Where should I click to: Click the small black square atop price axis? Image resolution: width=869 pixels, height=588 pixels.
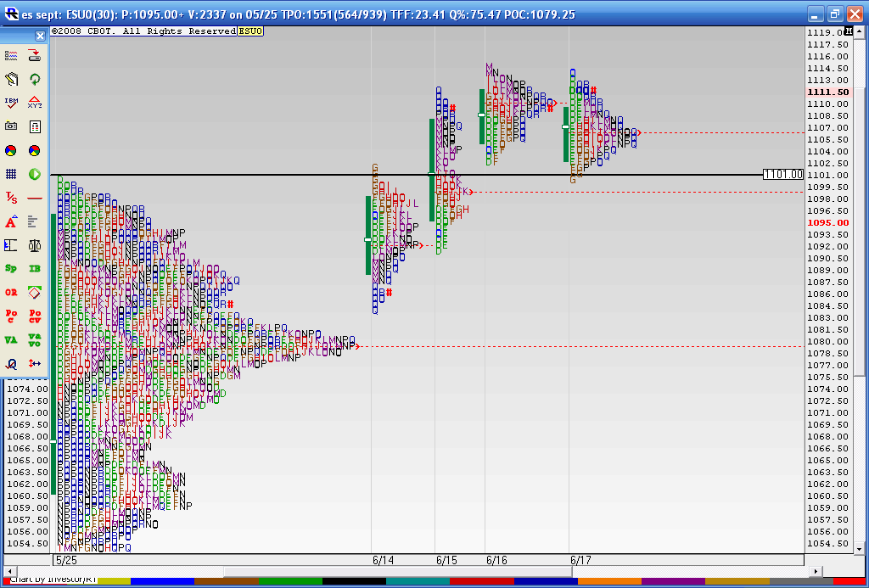[x=848, y=30]
